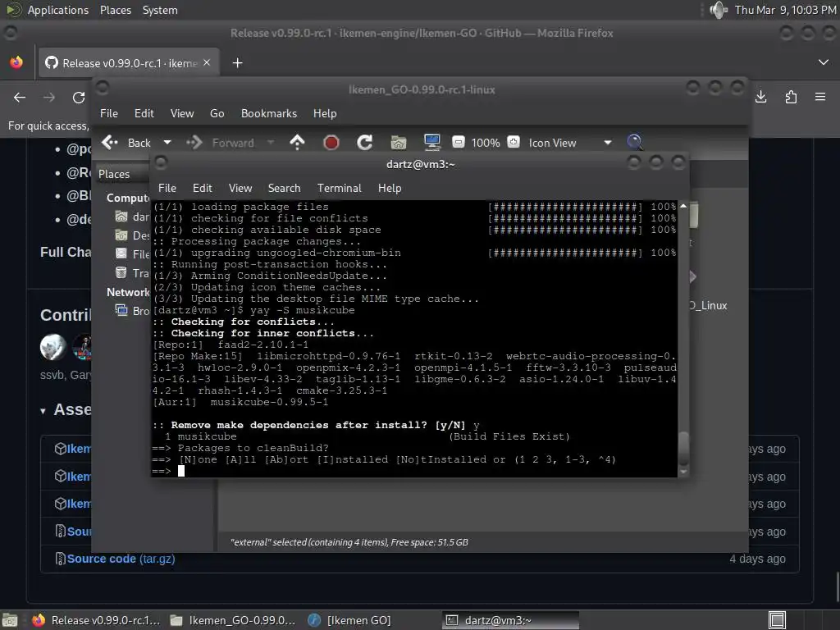This screenshot has height=630, width=840.
Task: Switch to Ikemen_GO-0.99.0 folder taskbar entry
Action: [232, 620]
